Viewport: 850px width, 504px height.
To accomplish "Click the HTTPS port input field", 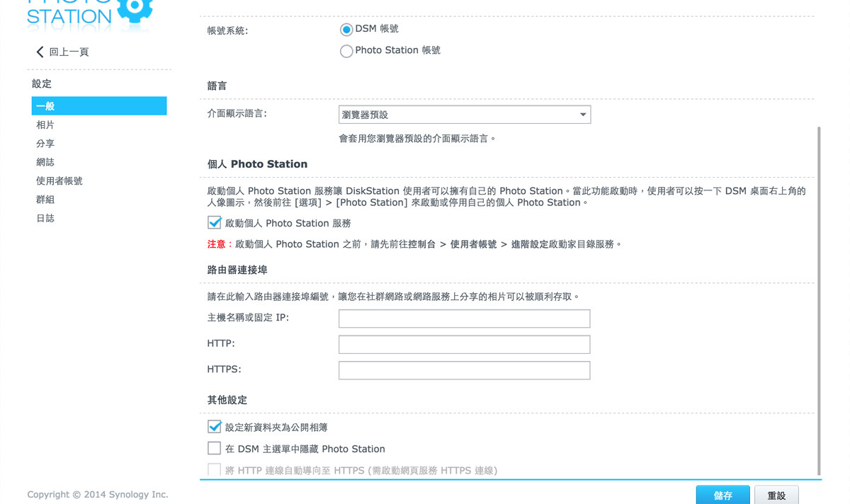I will coord(464,370).
